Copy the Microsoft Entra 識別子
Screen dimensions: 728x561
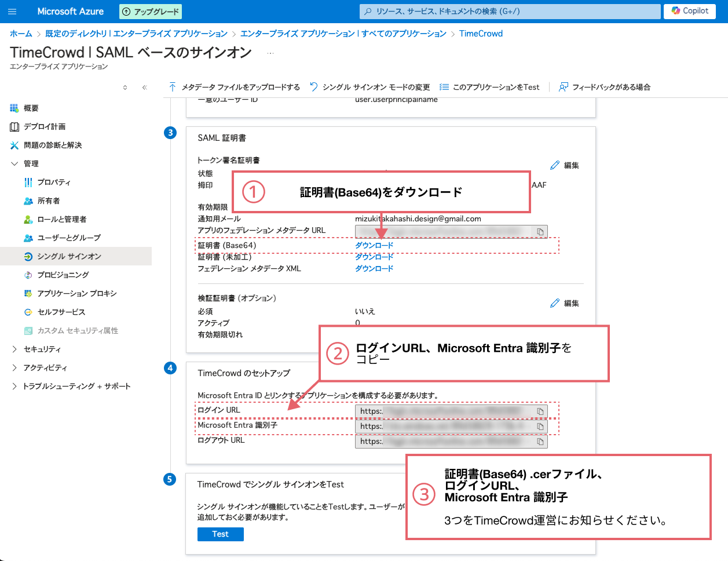539,426
